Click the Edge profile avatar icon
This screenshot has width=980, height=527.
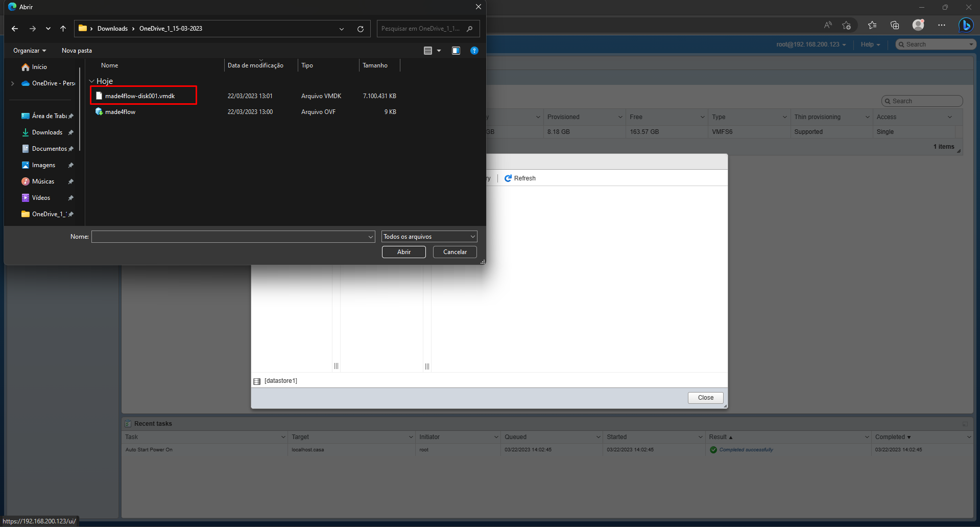coord(918,25)
